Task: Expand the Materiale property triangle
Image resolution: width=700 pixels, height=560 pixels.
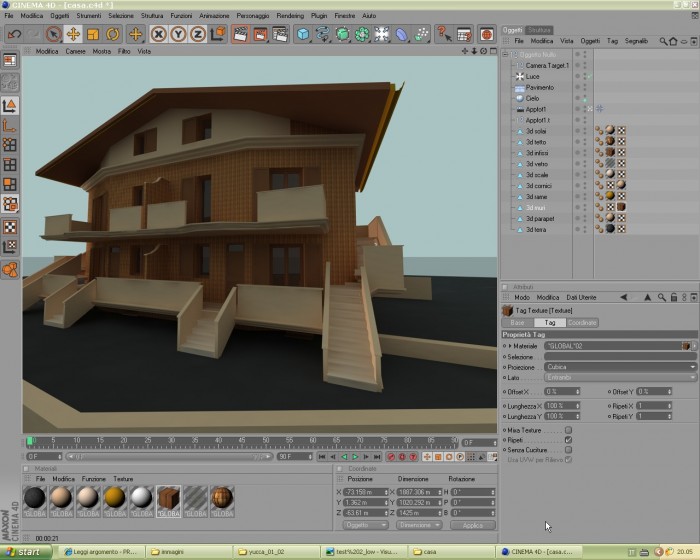Action: (510, 346)
